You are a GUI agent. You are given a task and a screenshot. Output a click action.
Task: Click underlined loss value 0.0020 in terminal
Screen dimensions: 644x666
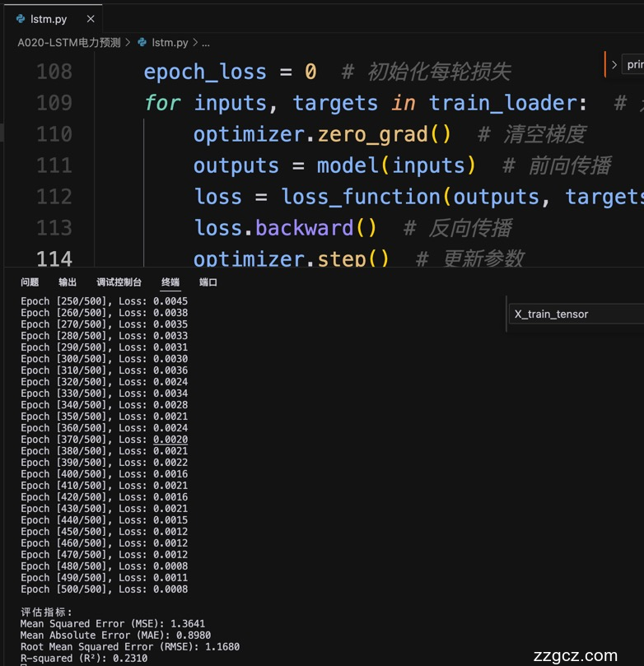tap(170, 440)
